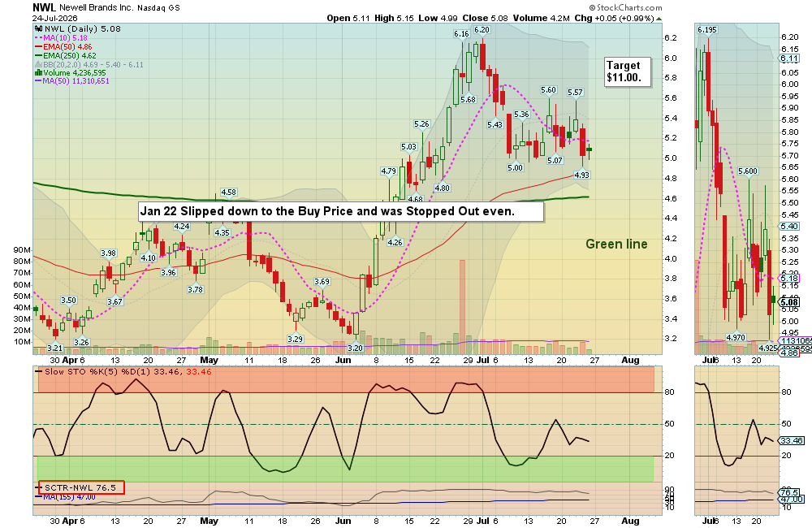Viewport: 812px width, 528px height.
Task: Click the 6.16 price label near peak
Action: click(x=461, y=34)
